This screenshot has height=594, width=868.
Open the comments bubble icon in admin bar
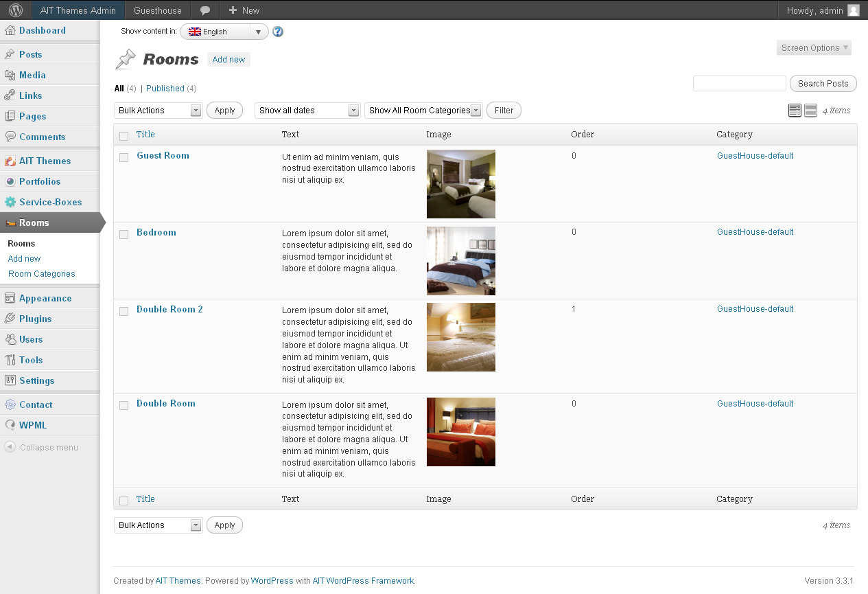point(205,10)
